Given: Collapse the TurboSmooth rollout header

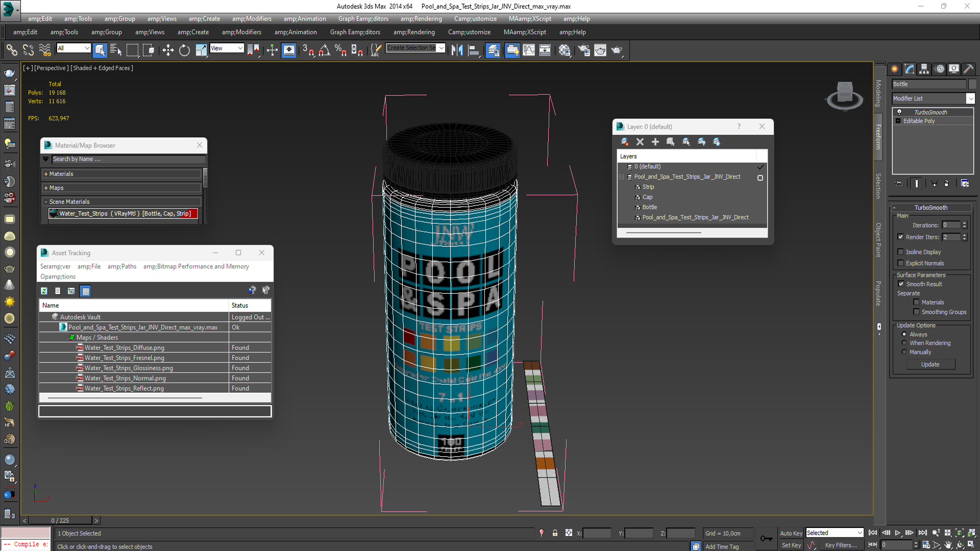Looking at the screenshot, I should tap(930, 208).
